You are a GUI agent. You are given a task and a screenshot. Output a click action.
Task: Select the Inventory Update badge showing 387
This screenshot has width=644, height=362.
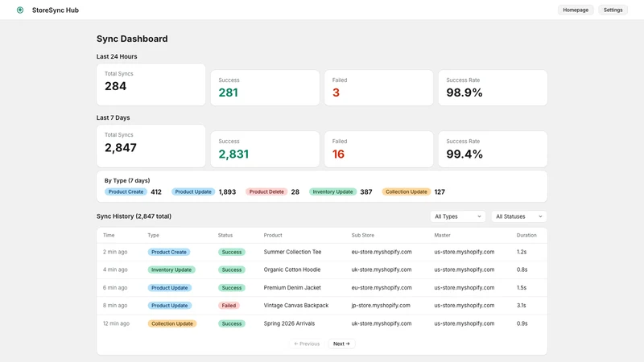(332, 191)
